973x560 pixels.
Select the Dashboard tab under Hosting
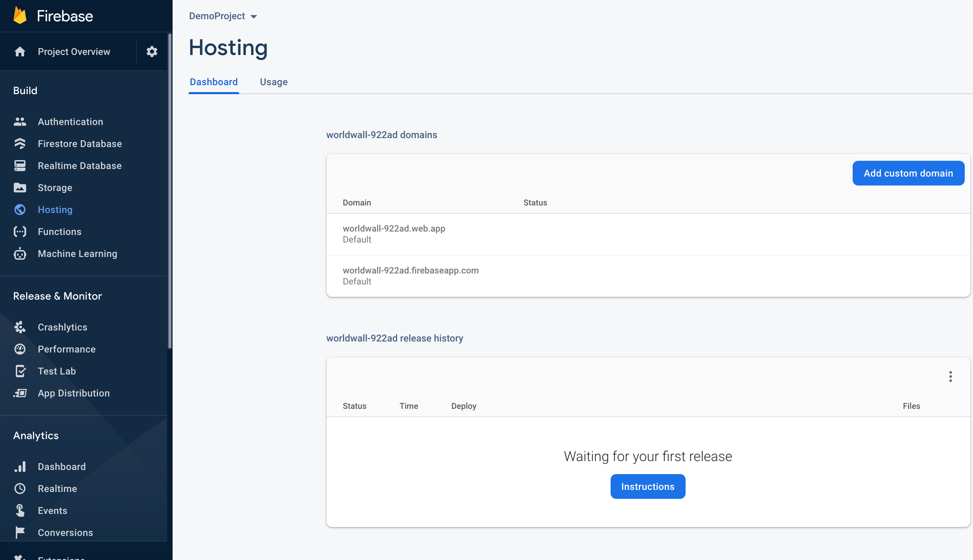tap(214, 82)
